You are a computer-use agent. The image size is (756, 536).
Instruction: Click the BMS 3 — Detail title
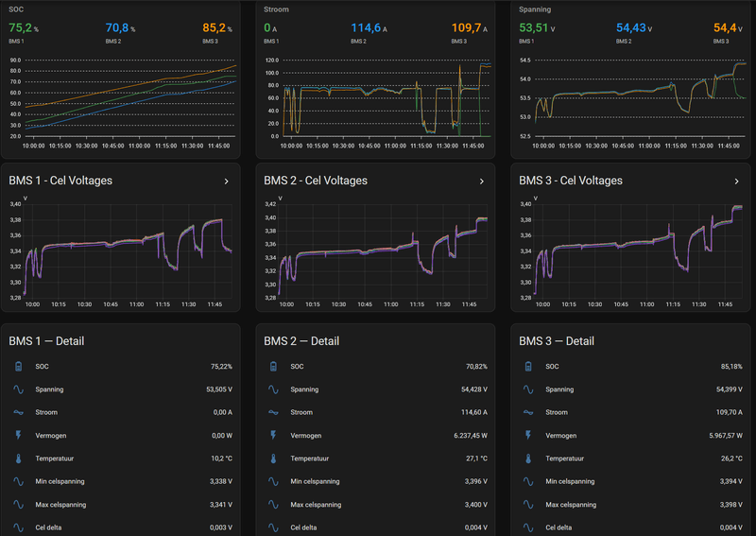click(557, 341)
